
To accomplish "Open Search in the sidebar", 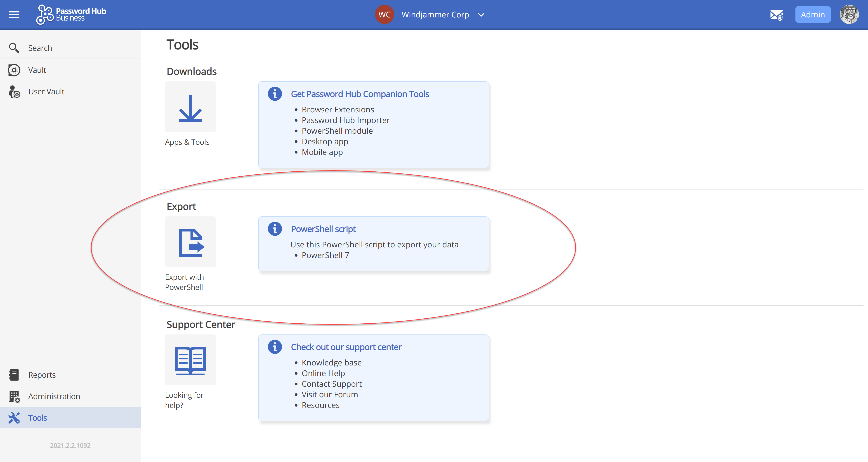I will pos(40,48).
